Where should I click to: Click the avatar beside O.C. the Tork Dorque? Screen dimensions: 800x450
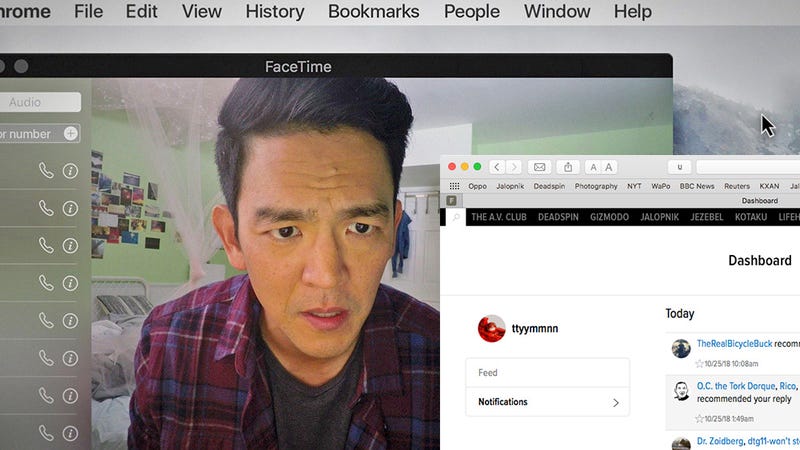pyautogui.click(x=681, y=391)
